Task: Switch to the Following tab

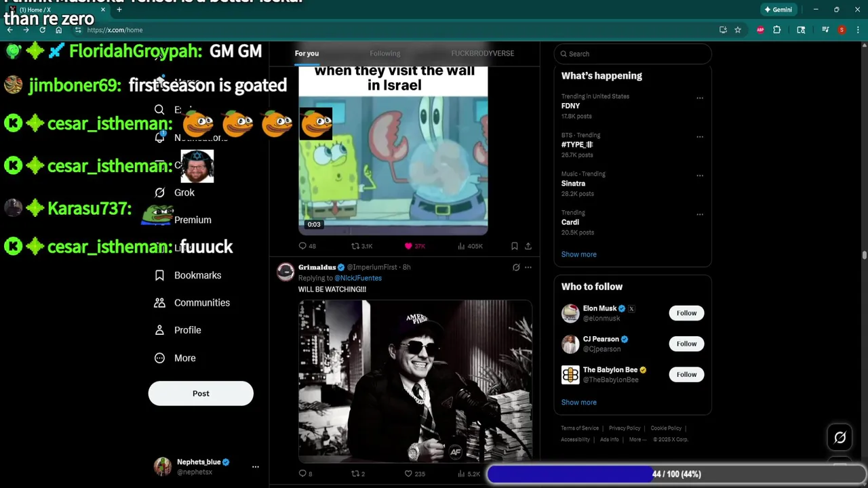Action: (384, 54)
